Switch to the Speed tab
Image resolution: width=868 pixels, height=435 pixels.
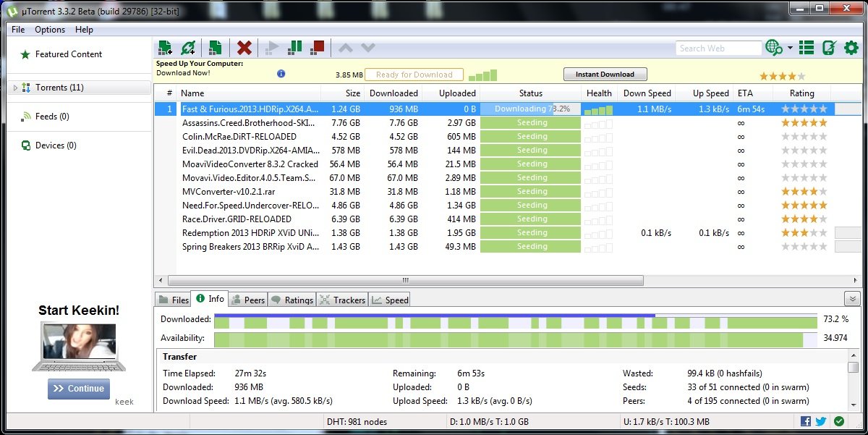pyautogui.click(x=390, y=300)
